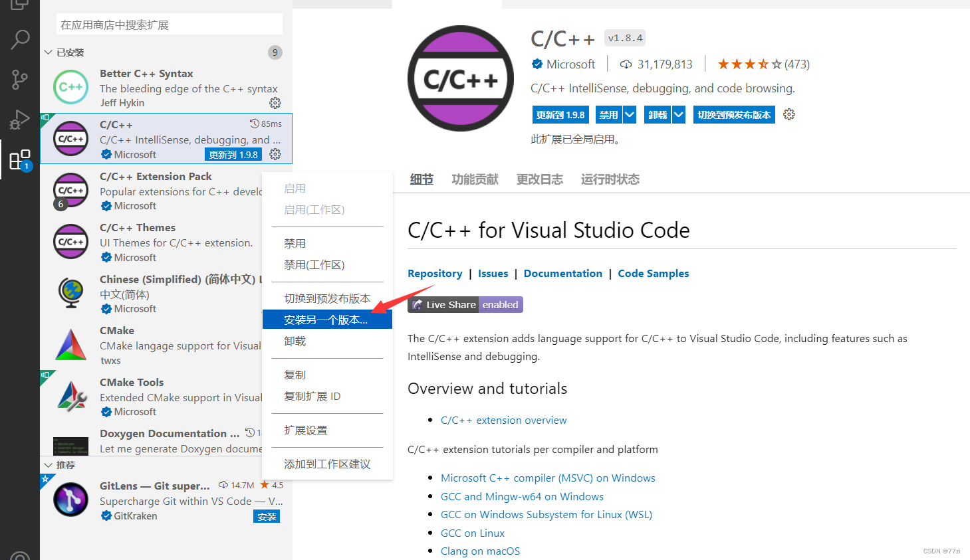Select 禁用(工作区) in the context menu

pos(328,265)
